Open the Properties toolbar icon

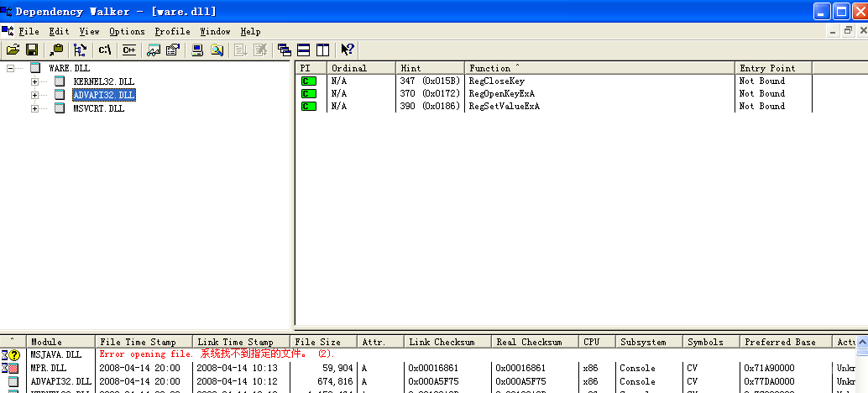pyautogui.click(x=173, y=50)
